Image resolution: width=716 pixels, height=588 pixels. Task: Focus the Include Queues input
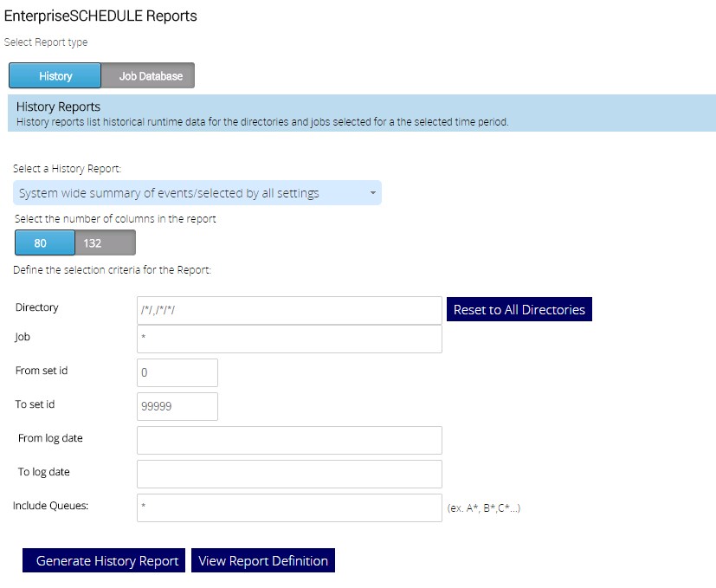pyautogui.click(x=289, y=507)
